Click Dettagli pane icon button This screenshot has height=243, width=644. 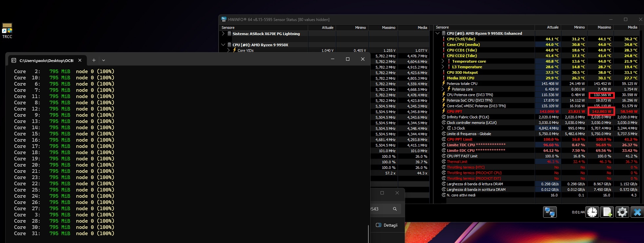pos(379,225)
